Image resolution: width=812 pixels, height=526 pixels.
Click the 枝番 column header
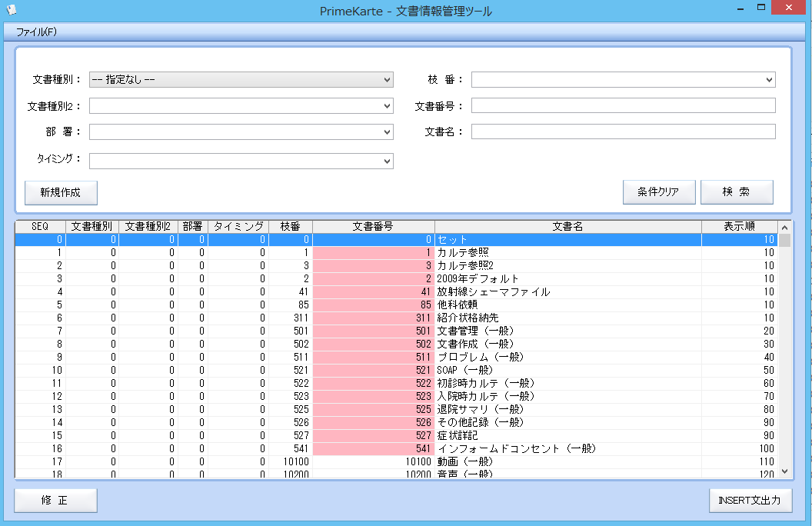coord(291,227)
